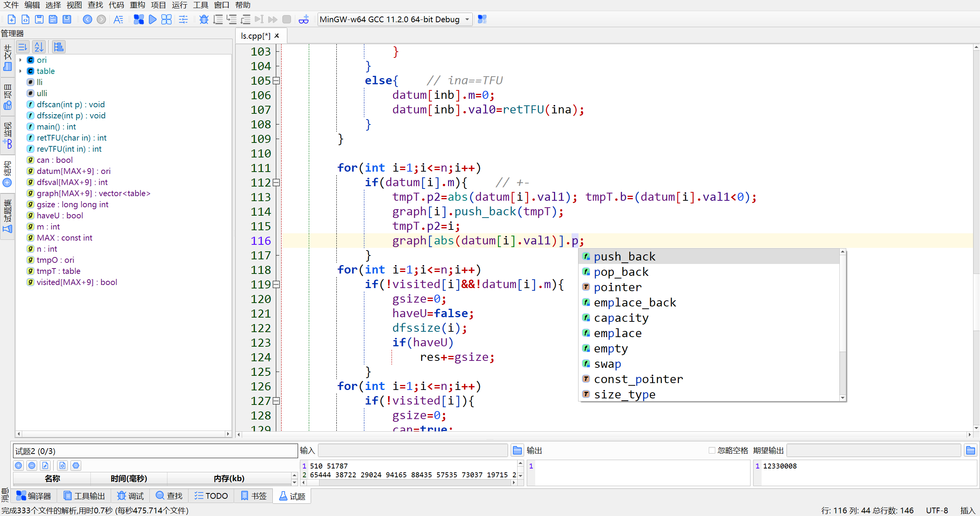Add a watch with glasses-plus icon
The height and width of the screenshot is (516, 980).
(x=304, y=19)
